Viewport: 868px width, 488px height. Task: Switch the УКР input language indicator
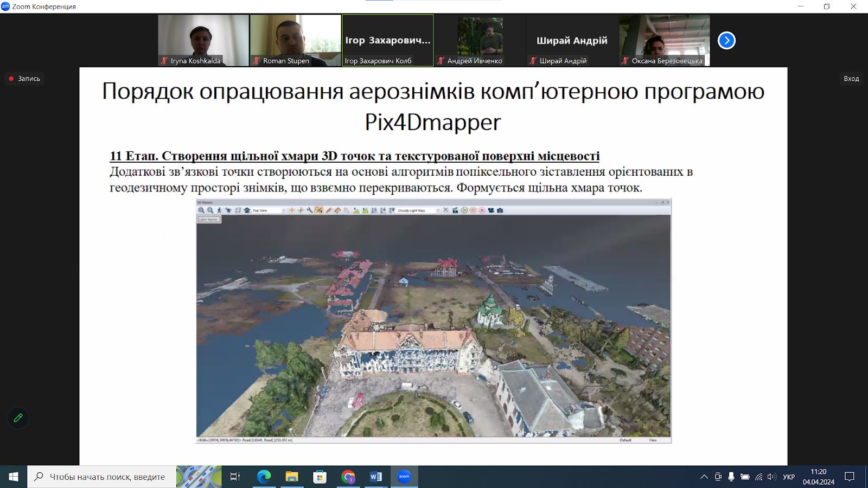tap(789, 477)
